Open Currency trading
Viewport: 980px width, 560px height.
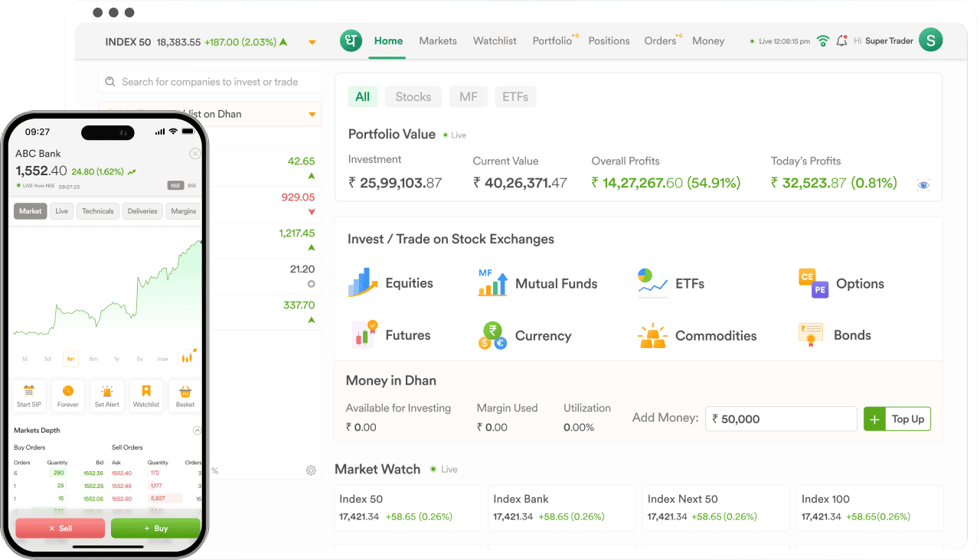pos(524,335)
